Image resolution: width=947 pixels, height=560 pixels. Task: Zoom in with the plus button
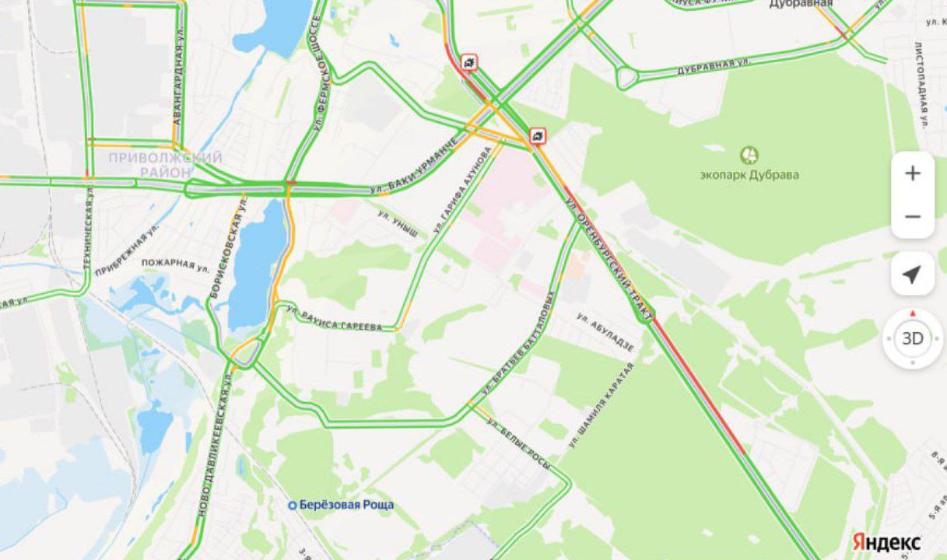coord(912,173)
